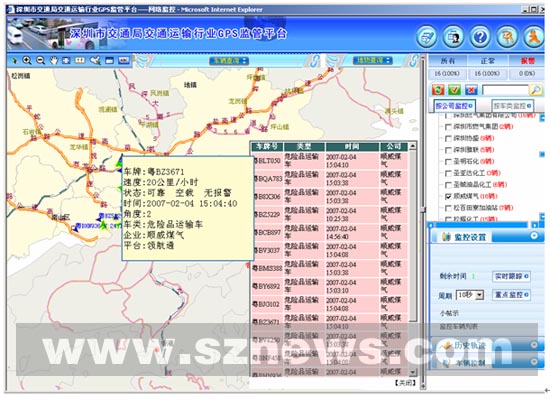Click the vehicle table scrollbar down arrow

coord(412,372)
